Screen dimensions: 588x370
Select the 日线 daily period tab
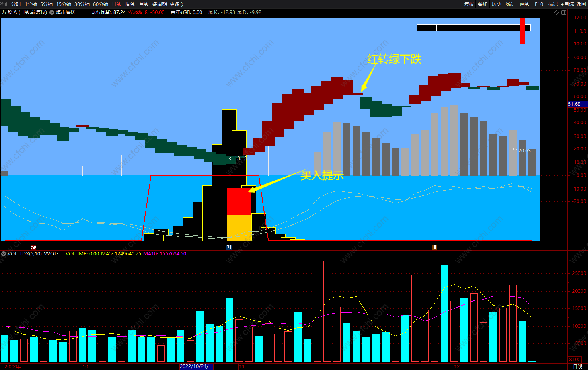[117, 4]
